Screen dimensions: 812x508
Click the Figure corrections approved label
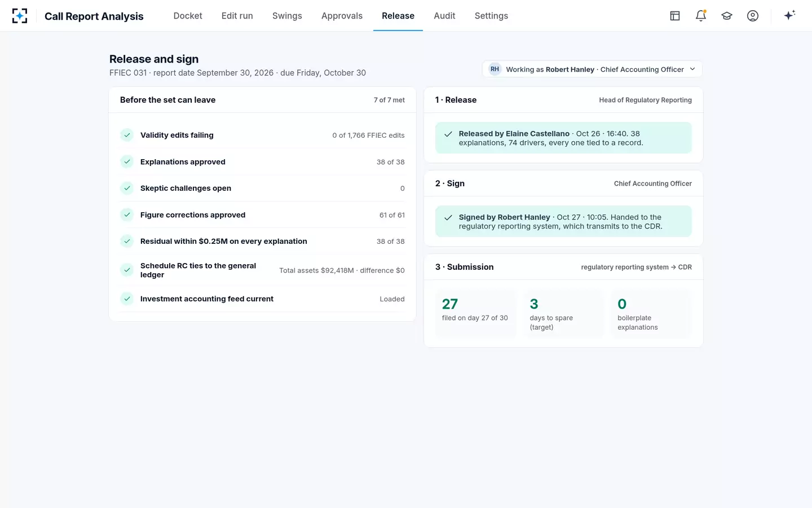[x=193, y=214]
